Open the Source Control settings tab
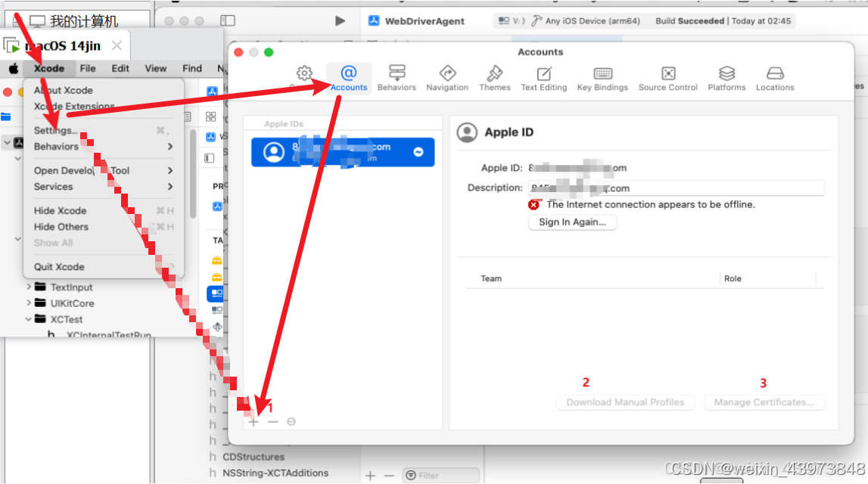 (x=668, y=77)
